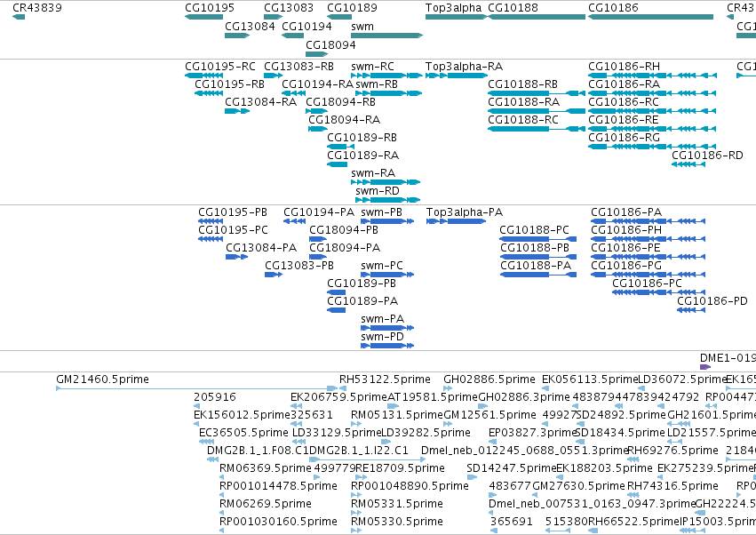Image resolution: width=756 pixels, height=535 pixels.
Task: Open the CG13083 gene feature
Action: (x=273, y=17)
